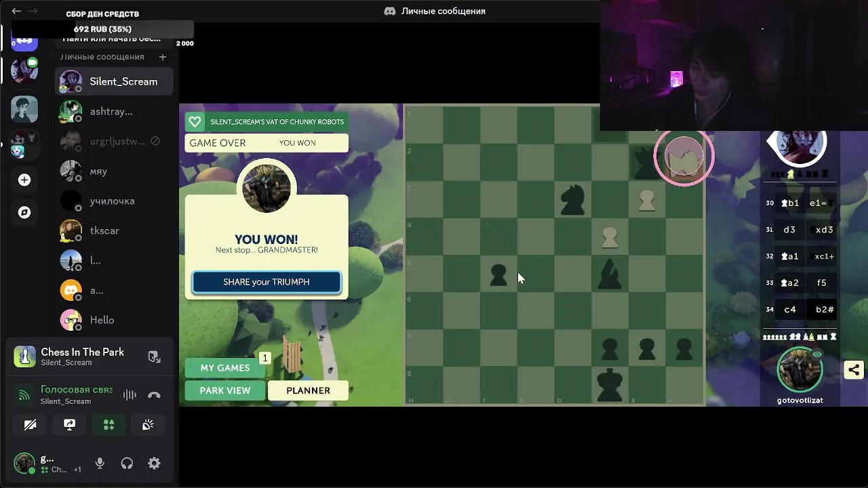Open MY GAMES

click(225, 368)
